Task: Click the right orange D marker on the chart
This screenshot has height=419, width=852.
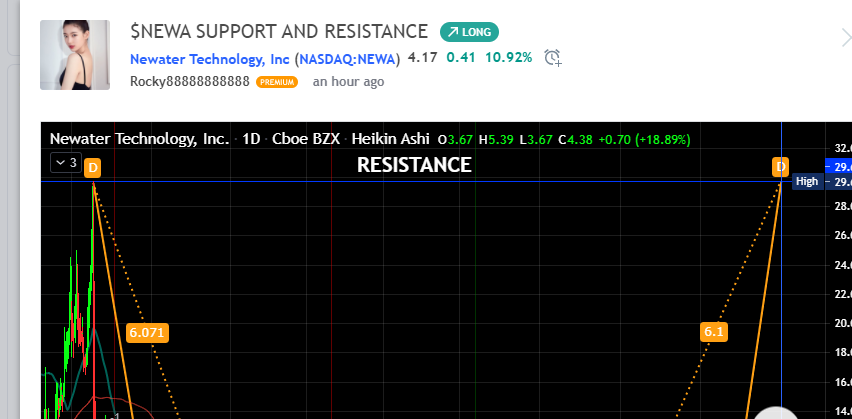Action: [781, 167]
